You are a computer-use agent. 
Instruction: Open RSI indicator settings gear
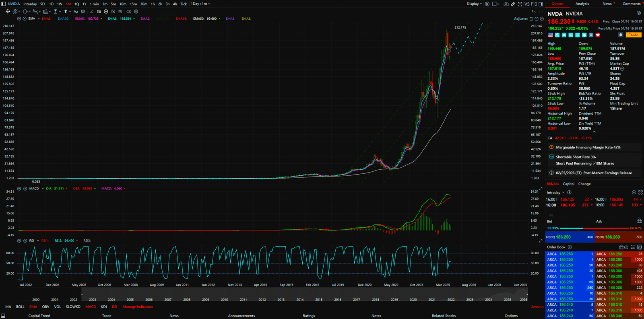click(19, 241)
